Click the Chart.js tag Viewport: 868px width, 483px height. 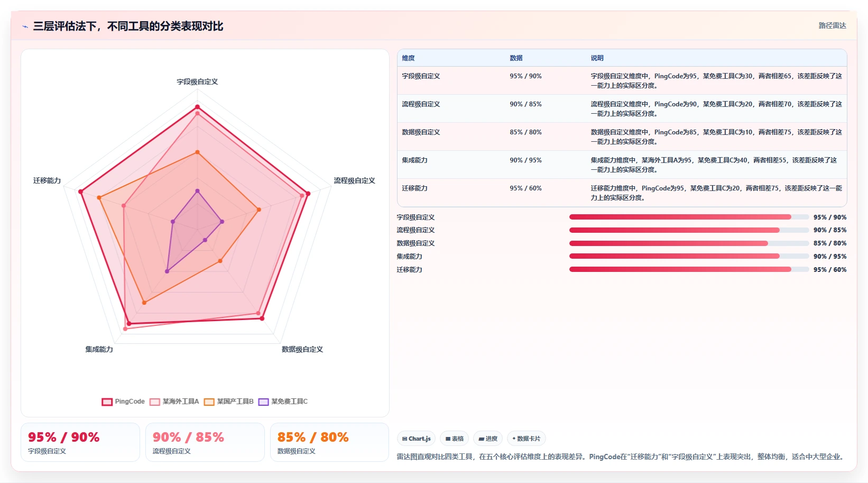pos(417,439)
